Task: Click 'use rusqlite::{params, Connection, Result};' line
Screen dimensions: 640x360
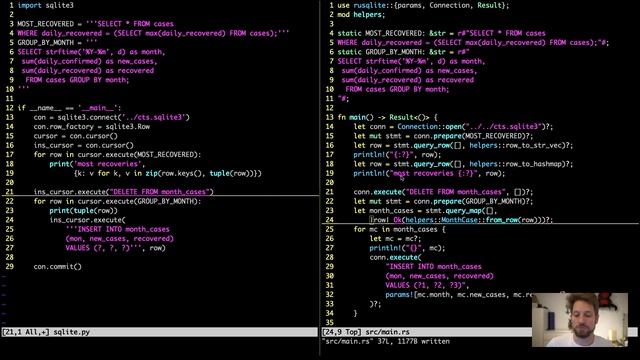Action: tap(423, 5)
